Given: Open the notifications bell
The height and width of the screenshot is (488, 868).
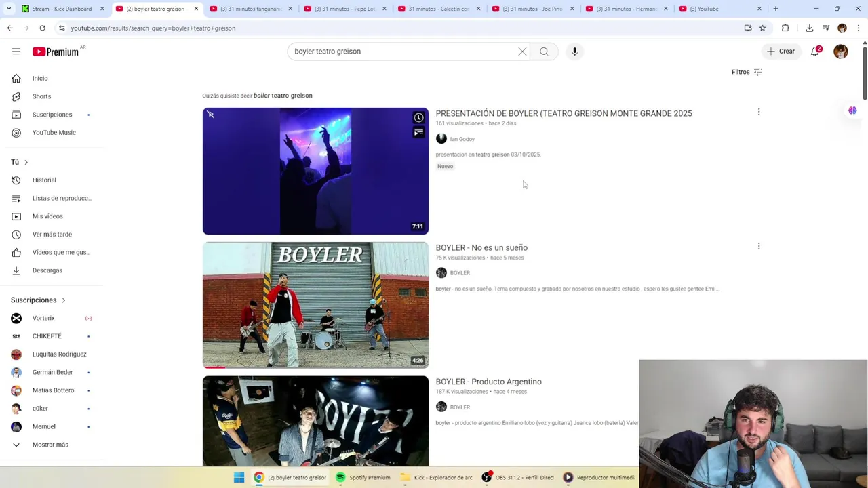Looking at the screenshot, I should 815,52.
